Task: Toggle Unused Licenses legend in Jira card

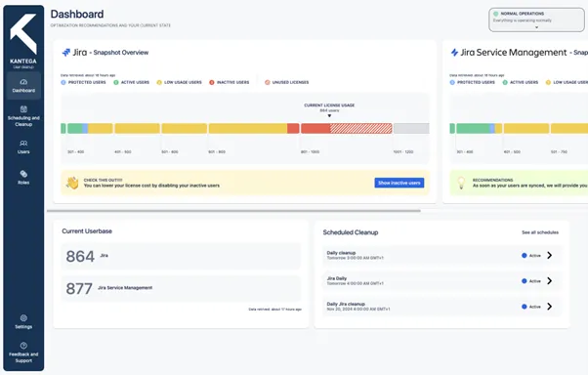Action: pos(287,82)
